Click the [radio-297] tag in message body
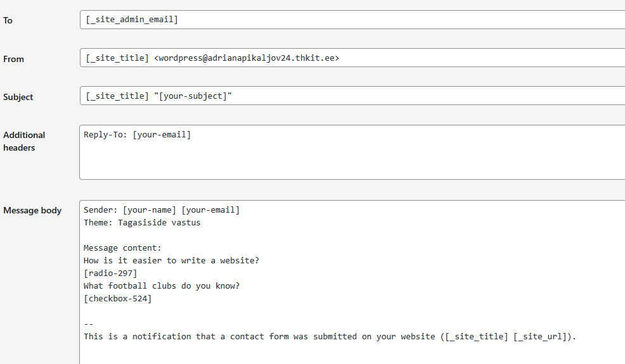The image size is (625, 364). pos(110,273)
